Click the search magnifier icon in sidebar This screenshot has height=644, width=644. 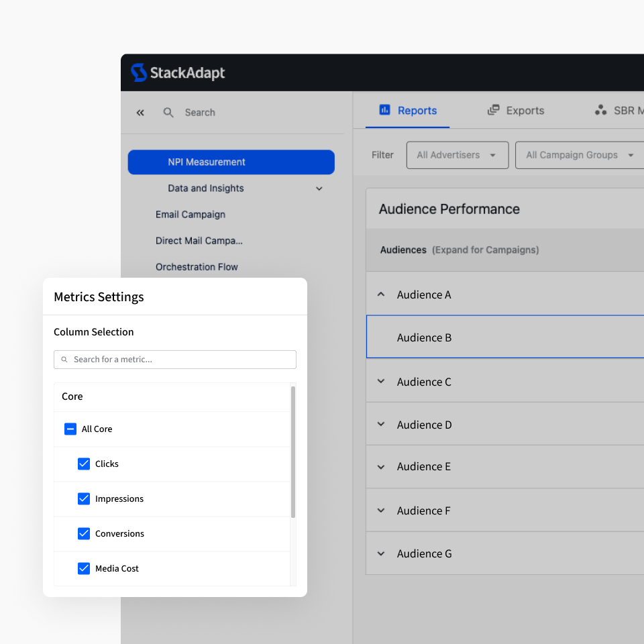click(x=168, y=113)
